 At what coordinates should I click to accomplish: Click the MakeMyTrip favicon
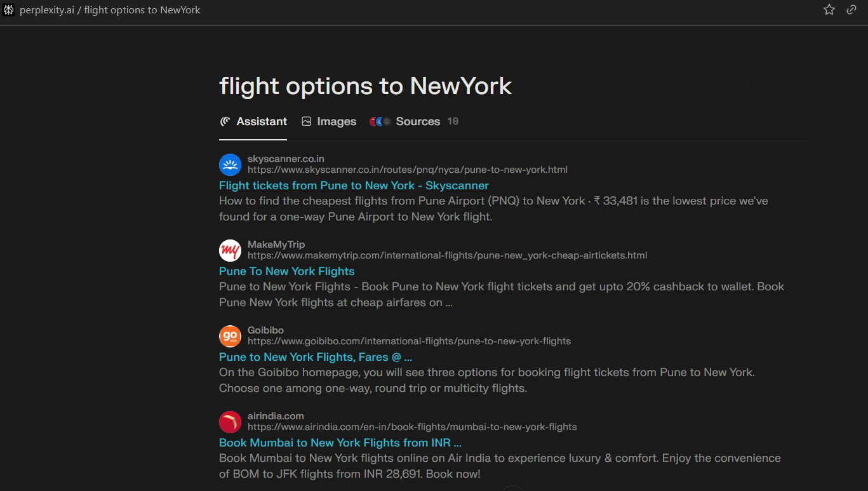230,250
